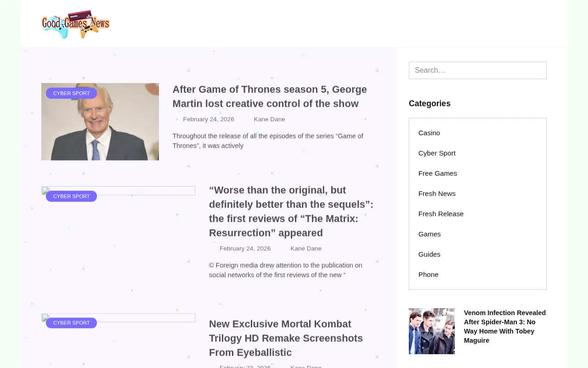Click the CYBER SPORT badge on Mortal Kombat post
The image size is (588, 368).
tap(71, 323)
